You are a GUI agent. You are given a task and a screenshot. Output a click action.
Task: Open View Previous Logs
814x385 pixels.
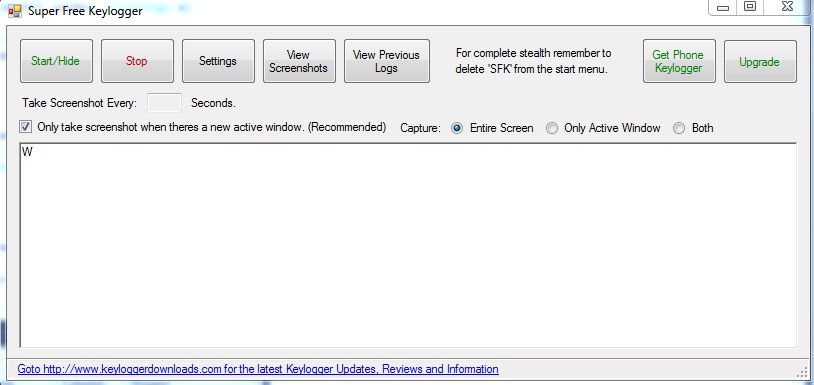point(387,61)
